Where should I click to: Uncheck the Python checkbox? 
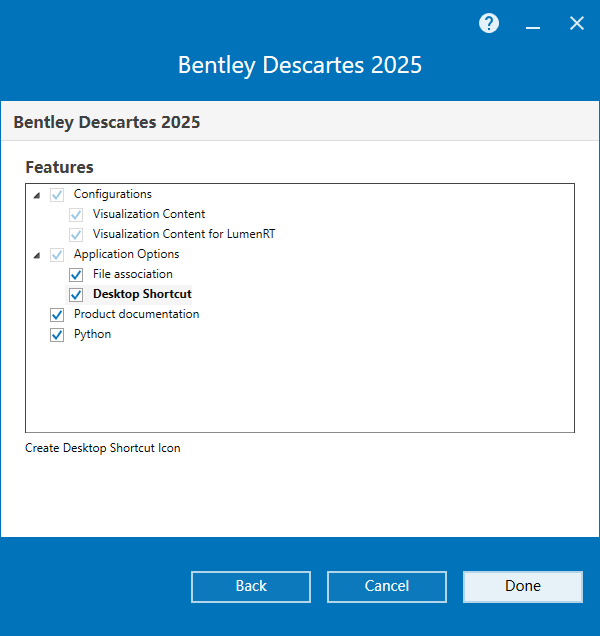[57, 335]
